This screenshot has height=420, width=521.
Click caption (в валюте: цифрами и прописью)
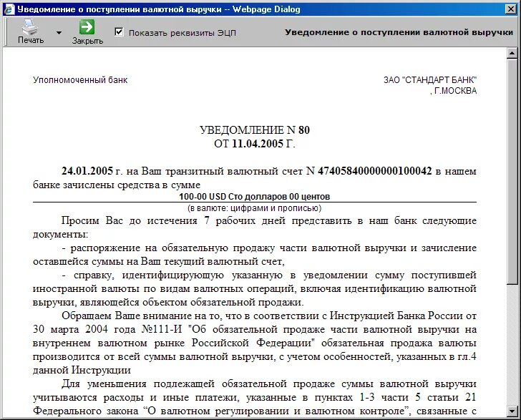click(x=255, y=208)
